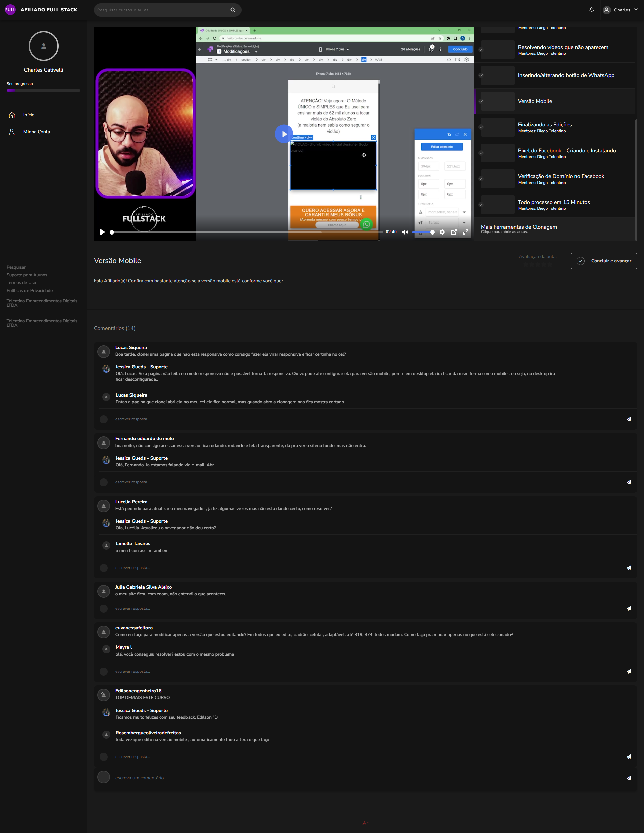Toggle completion check for Versão Mobile lesson

click(x=481, y=101)
